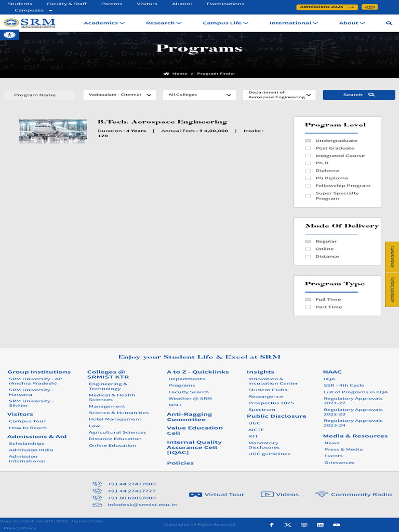The image size is (399, 532).
Task: Open the Visitors top bar link
Action: point(147,4)
